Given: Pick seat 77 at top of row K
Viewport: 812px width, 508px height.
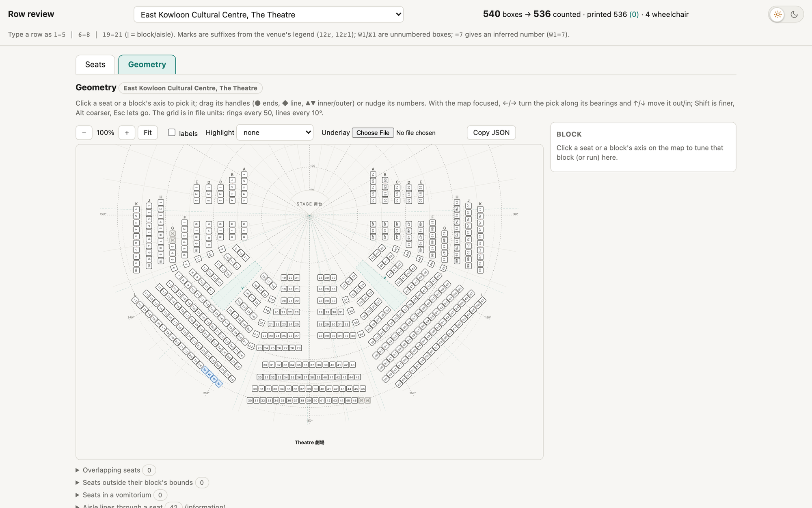Looking at the screenshot, I should 480,210.
